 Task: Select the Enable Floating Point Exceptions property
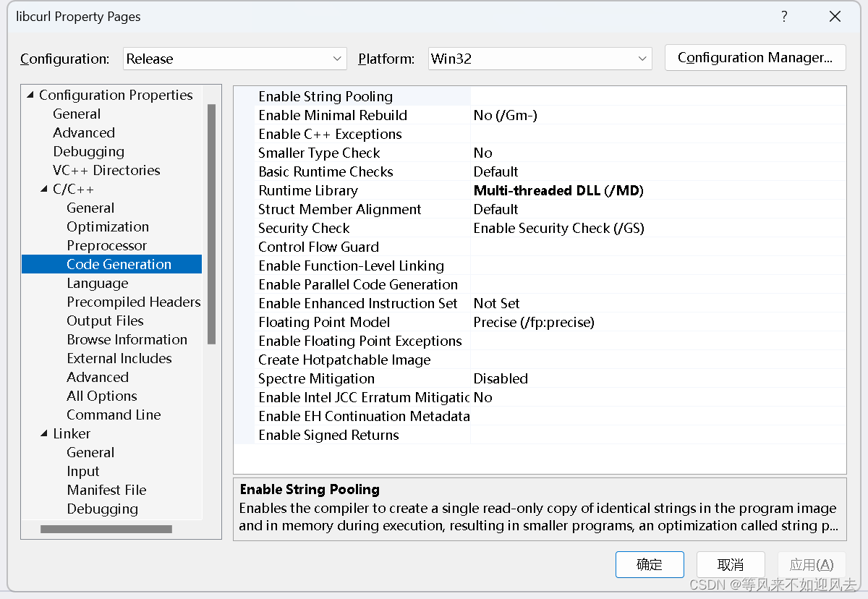click(359, 341)
